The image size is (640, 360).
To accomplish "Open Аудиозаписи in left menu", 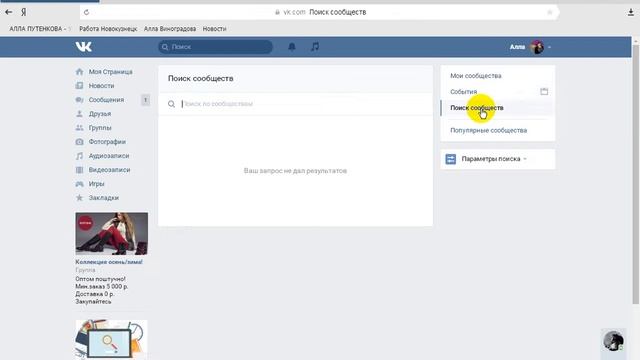I will [x=109, y=156].
